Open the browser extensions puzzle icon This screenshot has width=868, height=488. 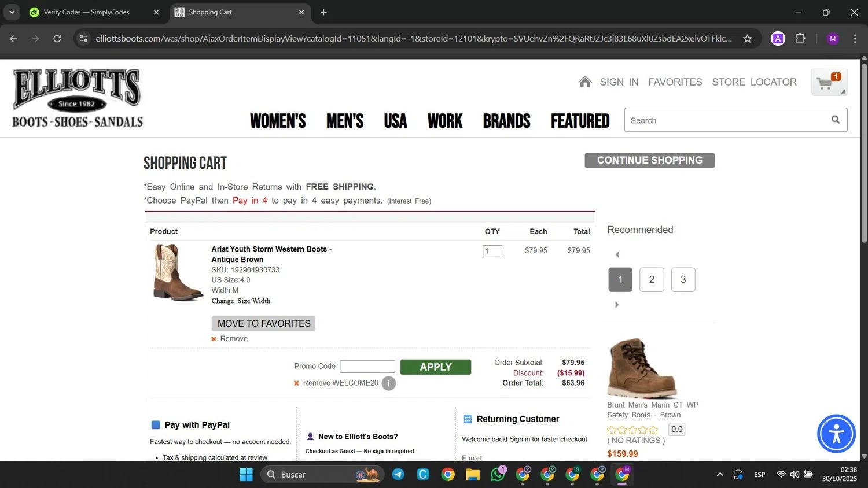tap(800, 39)
